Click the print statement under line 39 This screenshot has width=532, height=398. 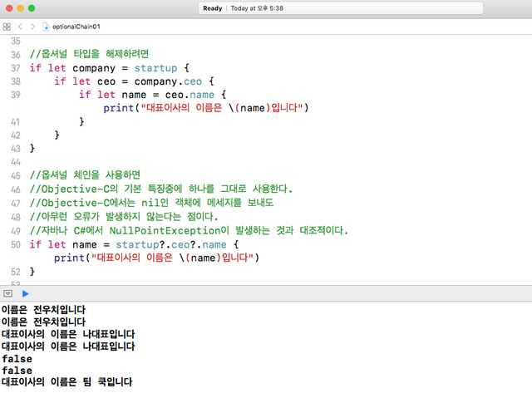coord(205,108)
